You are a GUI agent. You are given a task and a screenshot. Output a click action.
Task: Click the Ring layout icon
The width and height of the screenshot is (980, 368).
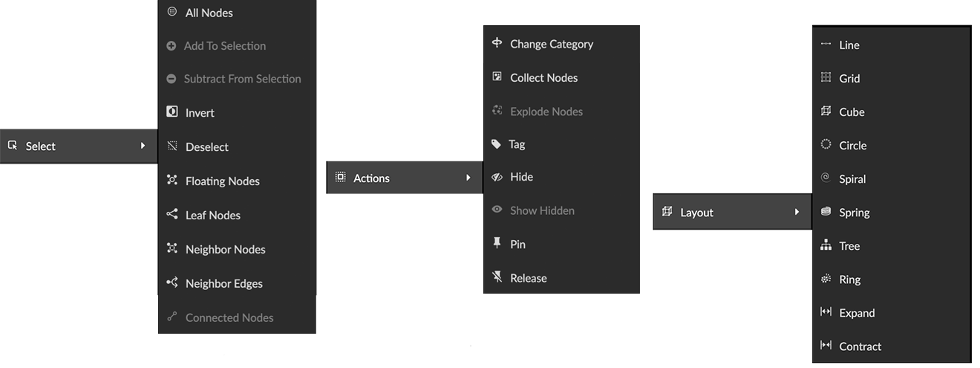click(x=826, y=279)
